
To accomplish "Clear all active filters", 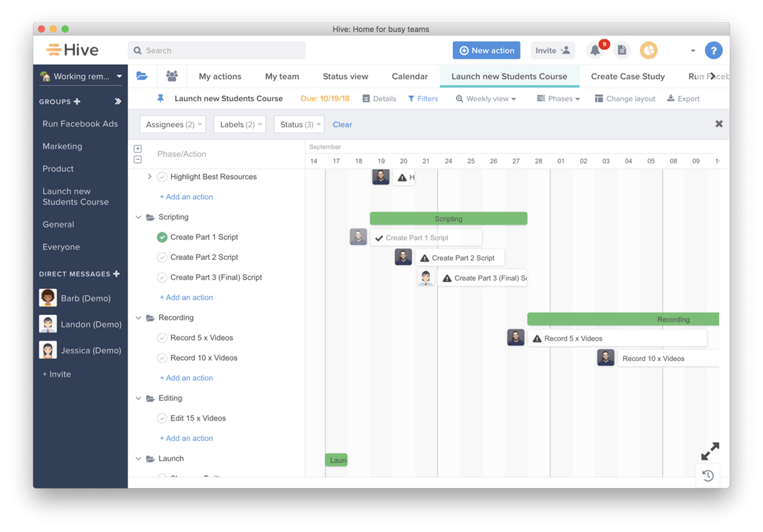I will [x=342, y=124].
